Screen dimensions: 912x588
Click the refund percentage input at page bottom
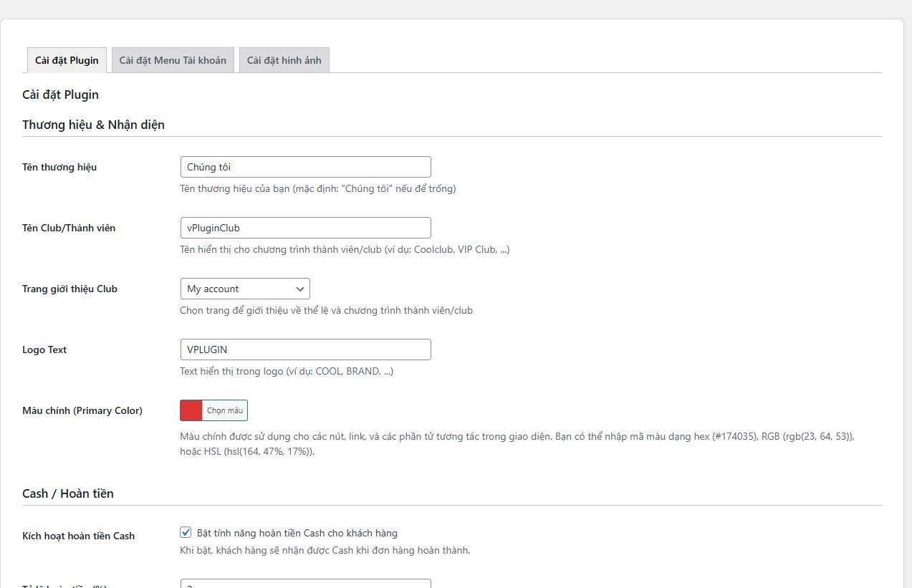coord(305,583)
